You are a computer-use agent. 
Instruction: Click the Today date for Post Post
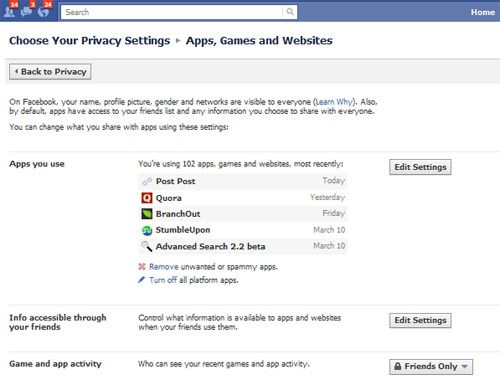coord(334,181)
